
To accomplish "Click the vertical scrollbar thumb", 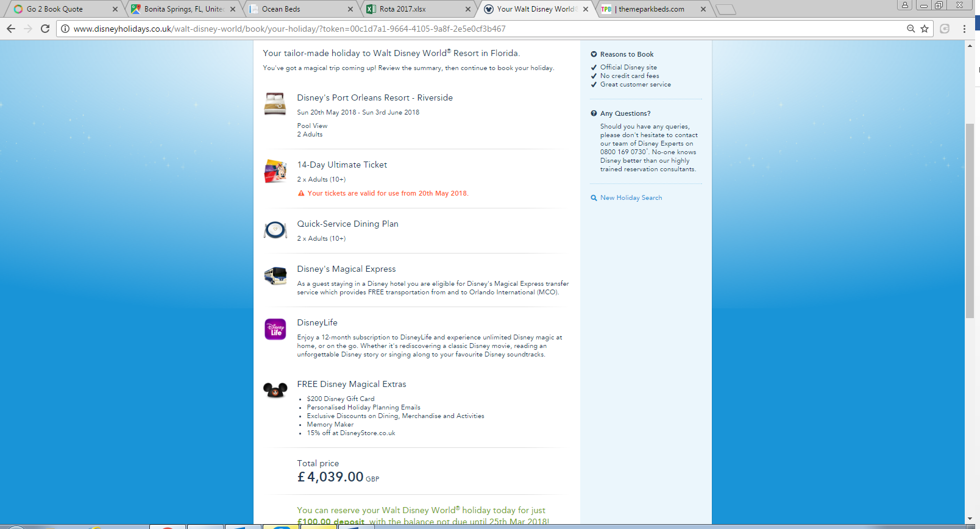I will 970,221.
